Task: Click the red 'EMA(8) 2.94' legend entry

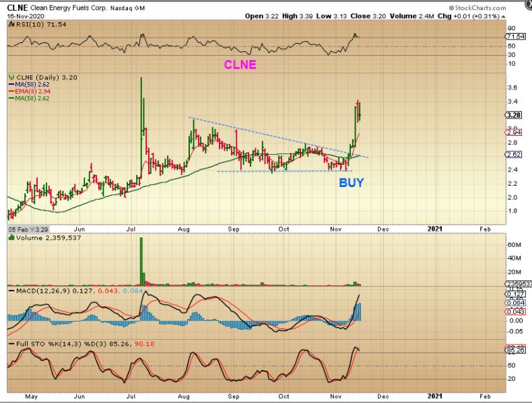Action: (29, 91)
